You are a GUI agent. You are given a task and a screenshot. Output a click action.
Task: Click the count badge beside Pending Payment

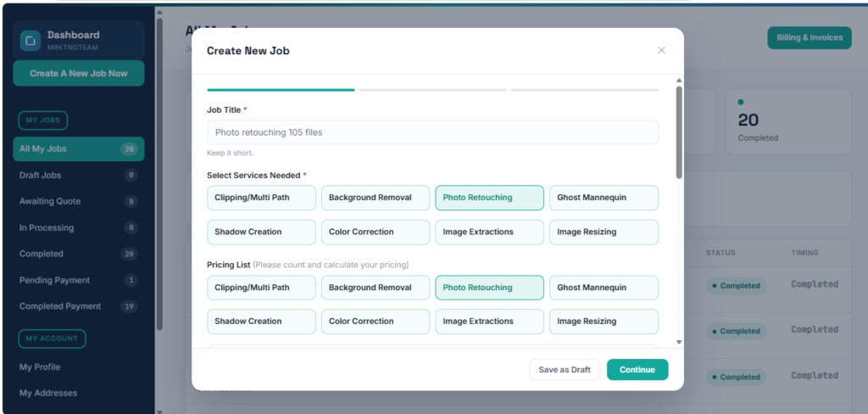click(x=131, y=281)
